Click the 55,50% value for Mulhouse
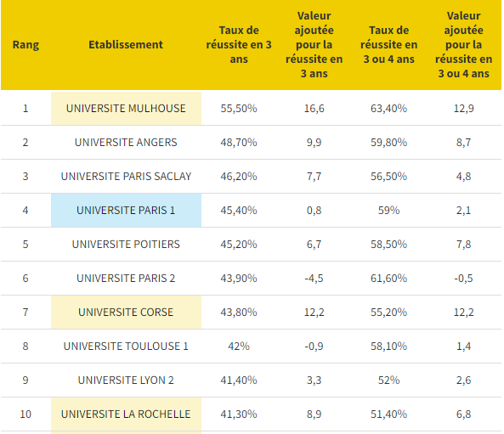The width and height of the screenshot is (504, 434). [x=239, y=108]
